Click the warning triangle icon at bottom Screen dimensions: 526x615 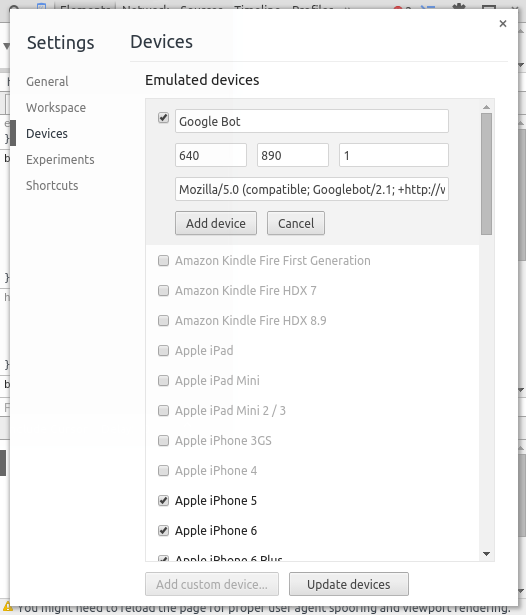click(x=7, y=608)
